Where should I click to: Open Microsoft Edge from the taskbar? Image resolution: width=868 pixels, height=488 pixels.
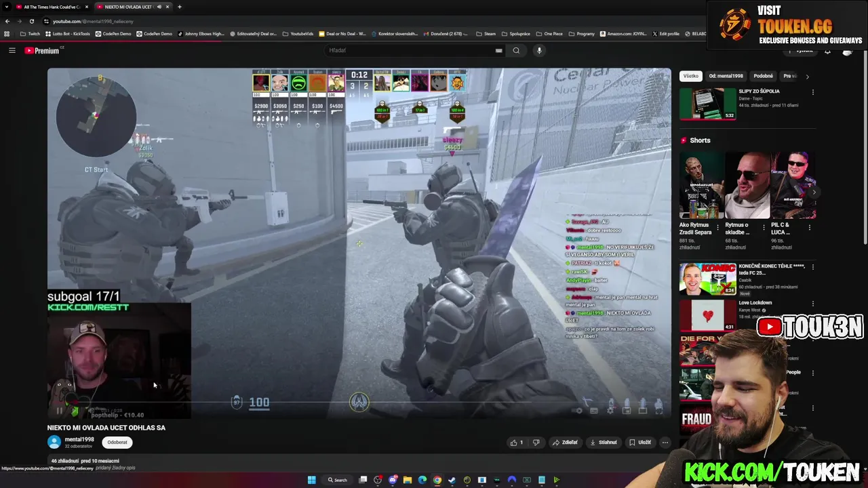point(422,480)
